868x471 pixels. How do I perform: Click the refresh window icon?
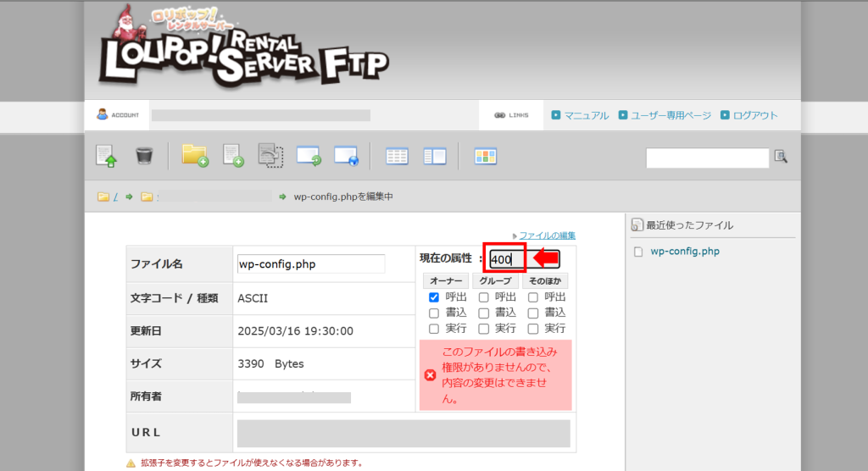point(309,156)
